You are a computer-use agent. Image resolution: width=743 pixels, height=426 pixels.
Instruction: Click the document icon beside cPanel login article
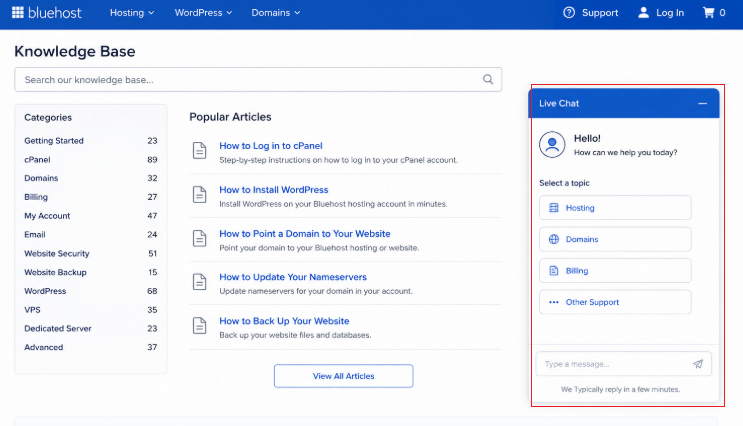tap(199, 151)
